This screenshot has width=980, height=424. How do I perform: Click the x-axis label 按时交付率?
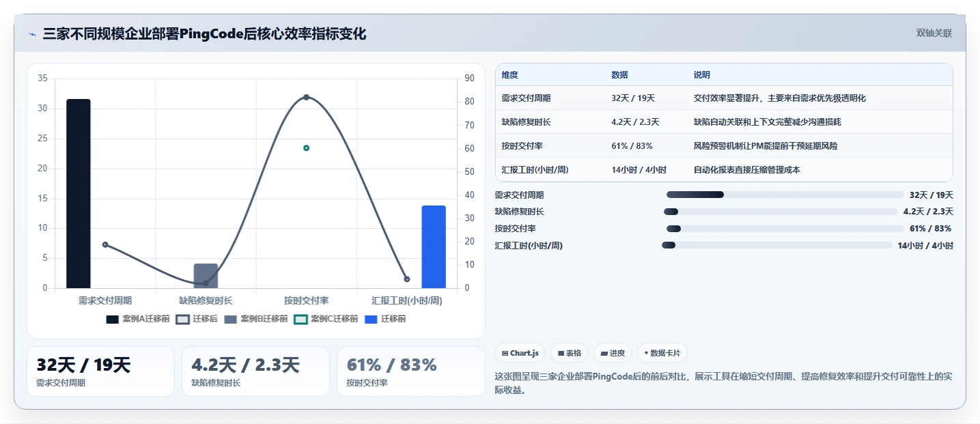(307, 300)
